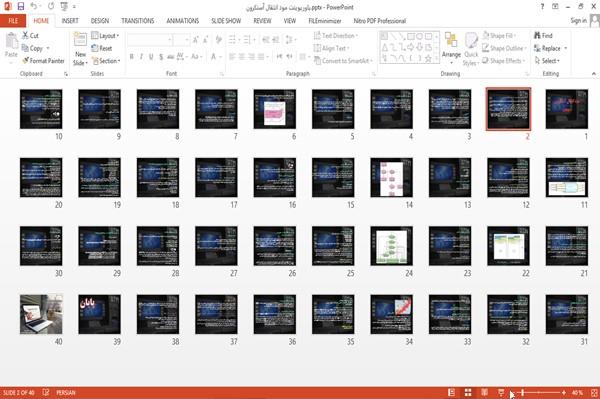Reset the slide layout with Reset
The height and width of the screenshot is (399, 600).
point(102,48)
